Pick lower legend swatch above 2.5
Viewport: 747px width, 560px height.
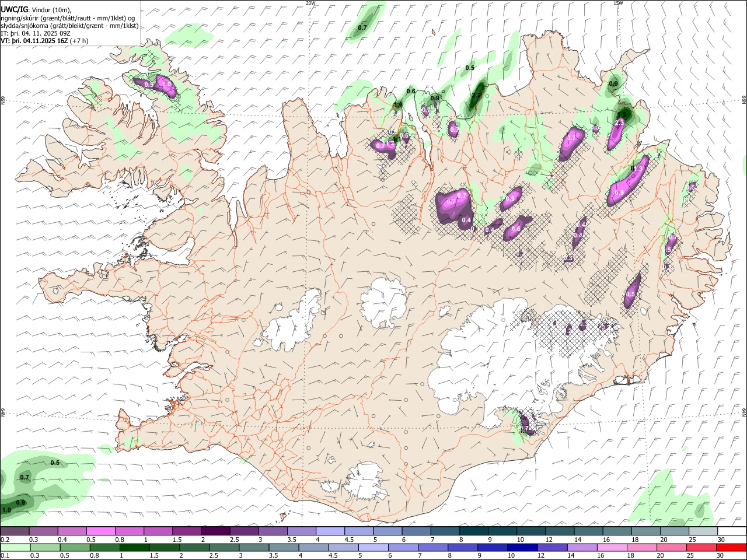[x=224, y=547]
